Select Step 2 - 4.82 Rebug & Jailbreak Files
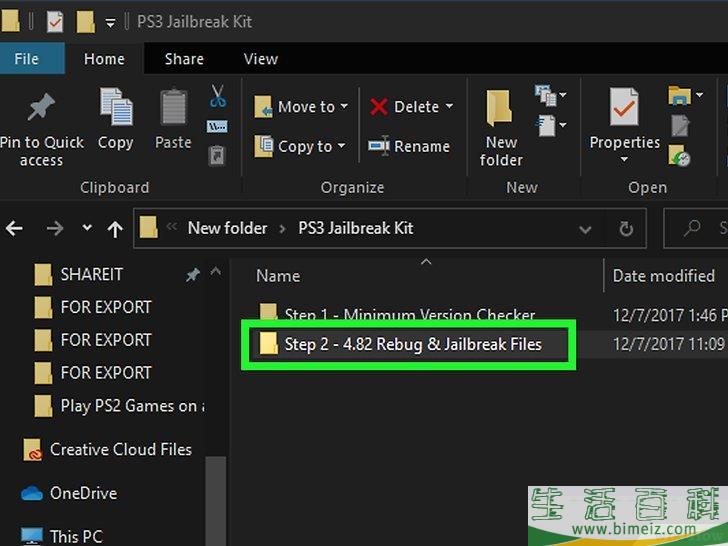 click(x=400, y=344)
